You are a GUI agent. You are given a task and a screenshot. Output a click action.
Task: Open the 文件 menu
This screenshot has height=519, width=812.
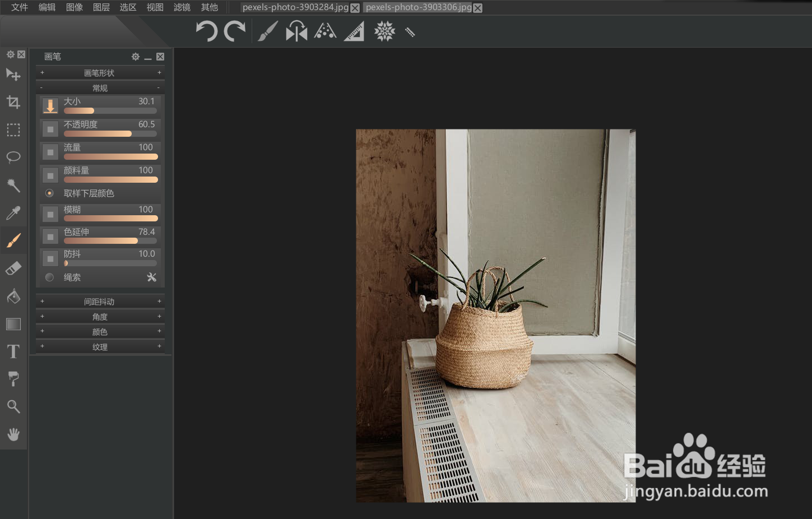(x=20, y=7)
